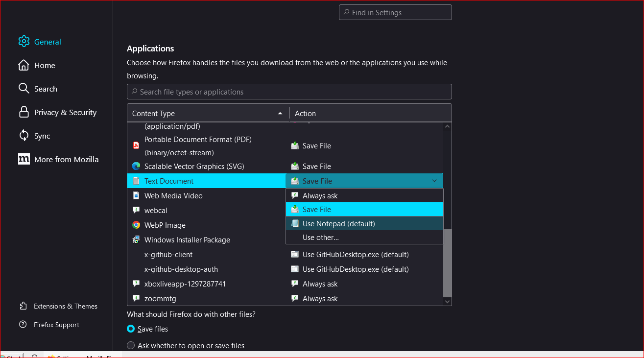Enable the Save files radio button

[130, 329]
